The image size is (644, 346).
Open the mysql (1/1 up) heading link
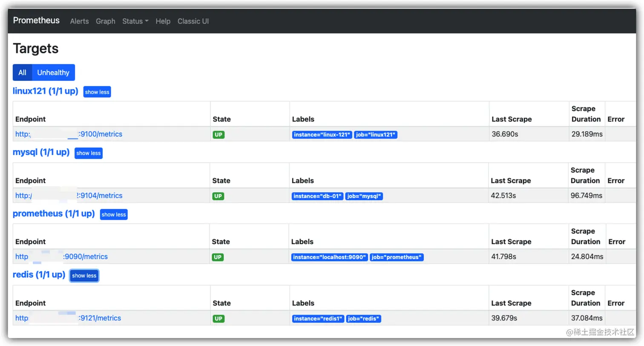click(x=41, y=152)
